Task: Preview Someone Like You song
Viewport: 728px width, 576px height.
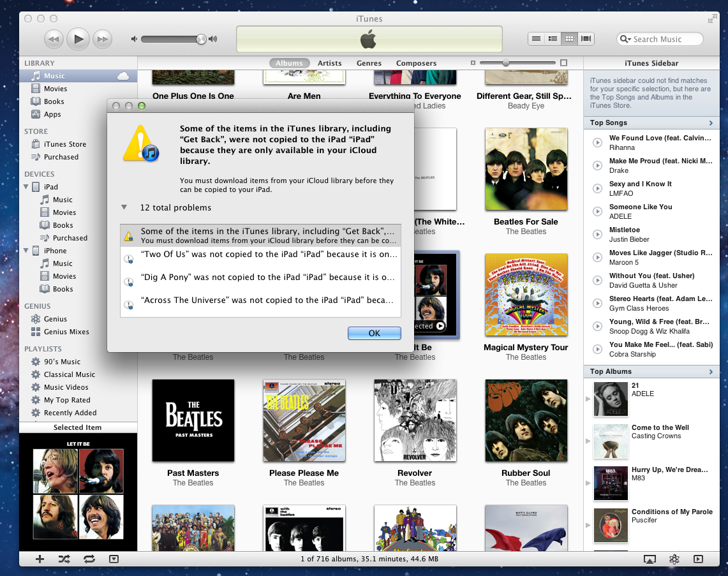Action: (598, 212)
